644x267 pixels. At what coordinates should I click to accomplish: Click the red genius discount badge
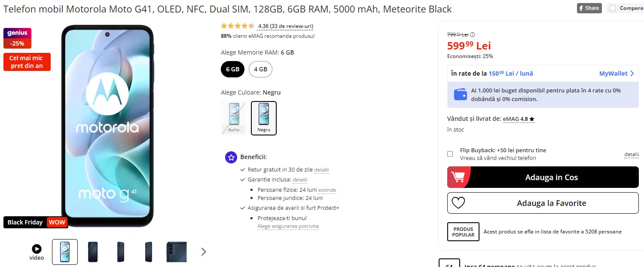17,38
